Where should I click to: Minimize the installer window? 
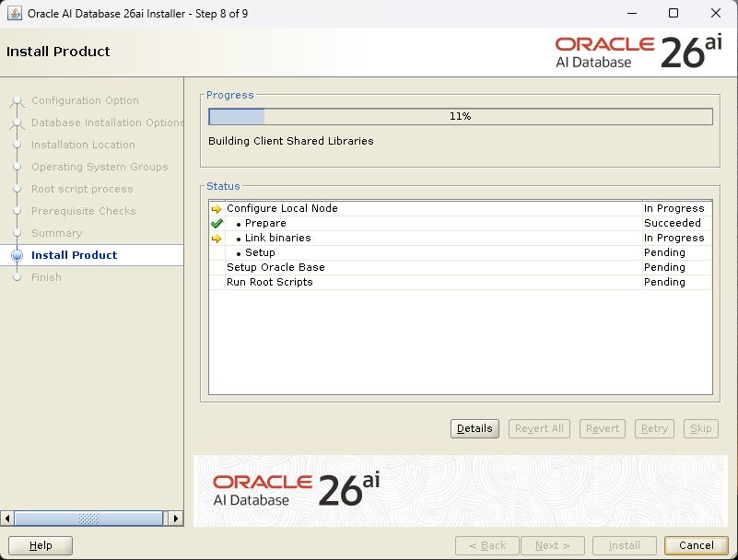click(632, 13)
